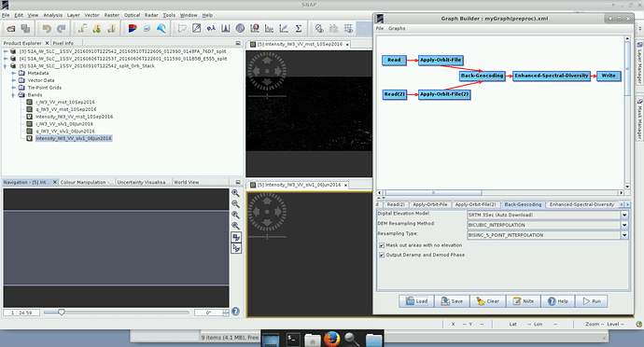
Task: Open the Scatter Plot icon
Action: point(284,28)
